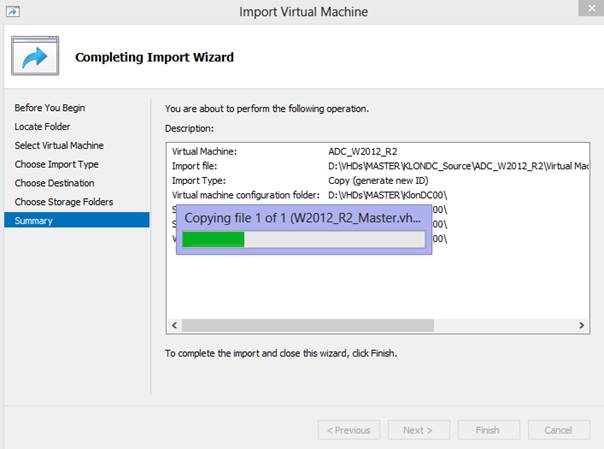604x449 pixels.
Task: Go to the Before You Begin step
Action: [50, 108]
